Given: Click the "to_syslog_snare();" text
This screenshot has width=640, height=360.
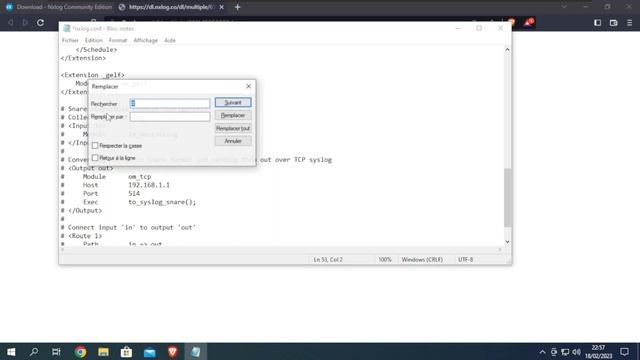Looking at the screenshot, I should click(162, 202).
